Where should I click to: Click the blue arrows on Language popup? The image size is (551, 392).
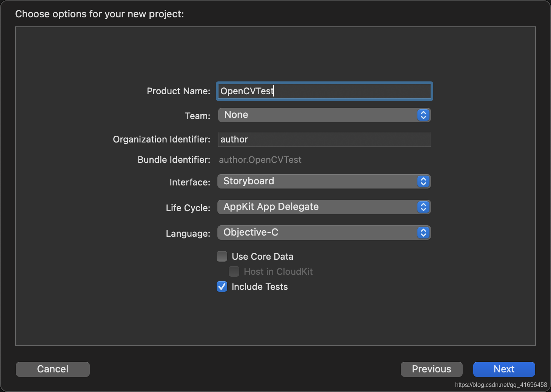pyautogui.click(x=423, y=233)
